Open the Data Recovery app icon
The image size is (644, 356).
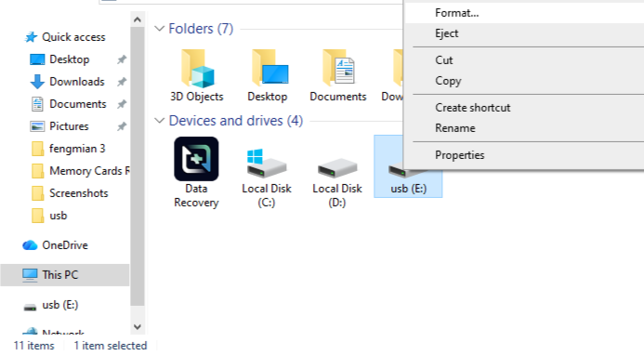[x=196, y=159]
